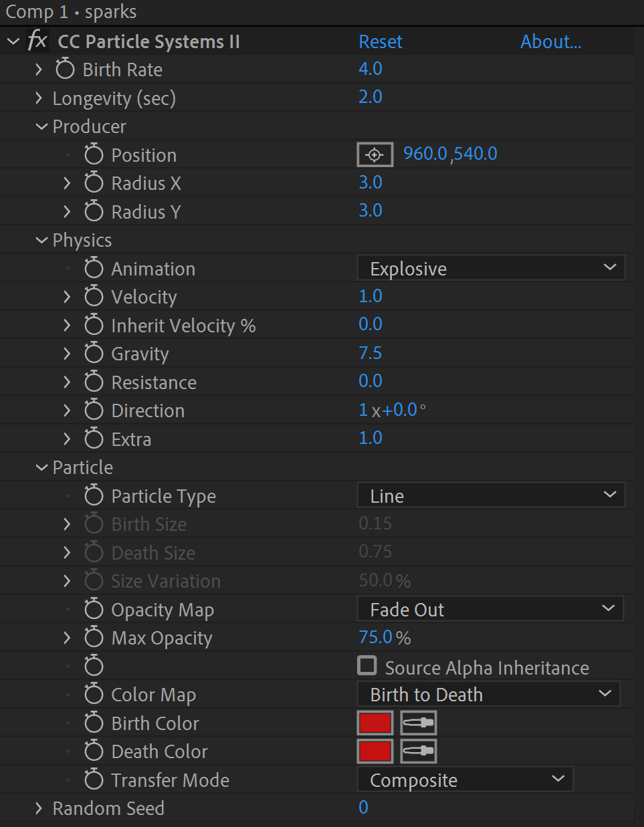
Task: Open the Animation dropdown showing Explosive
Action: pos(491,268)
